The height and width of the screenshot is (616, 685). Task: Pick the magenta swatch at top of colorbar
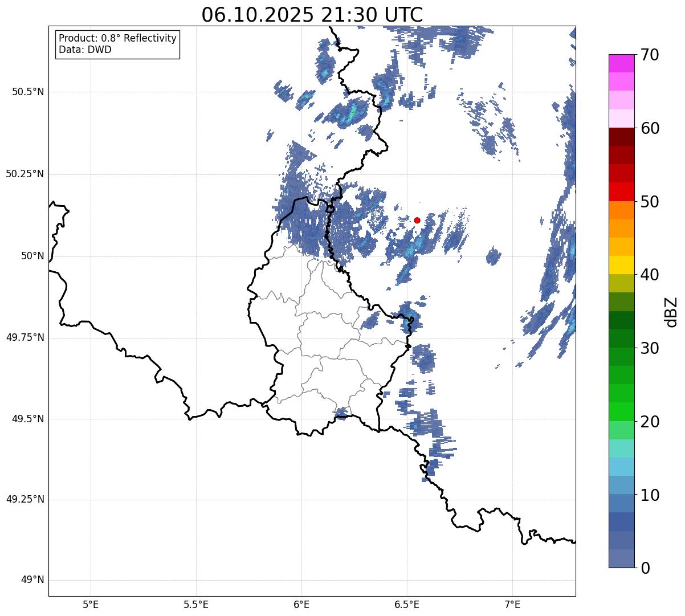click(622, 63)
